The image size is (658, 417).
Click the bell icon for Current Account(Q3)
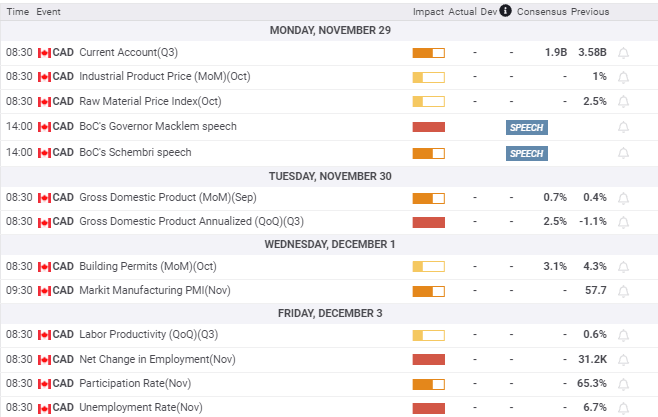[624, 52]
